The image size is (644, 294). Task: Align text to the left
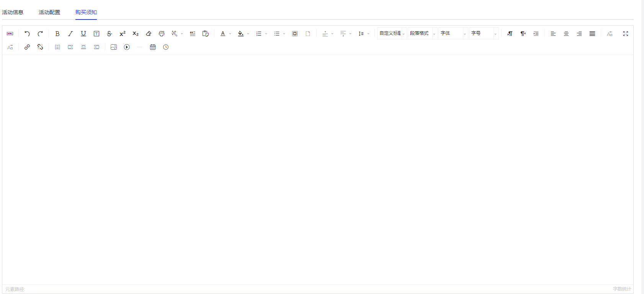553,34
